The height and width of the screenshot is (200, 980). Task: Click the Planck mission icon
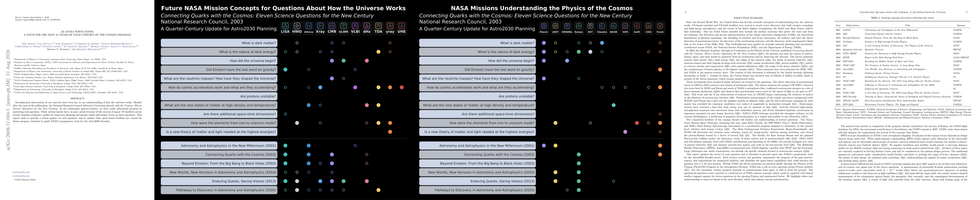pos(544,26)
